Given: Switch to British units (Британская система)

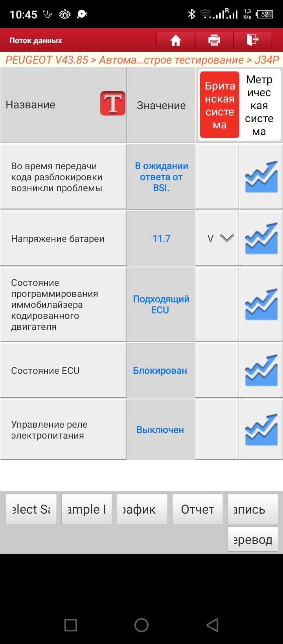Looking at the screenshot, I should click(x=220, y=105).
